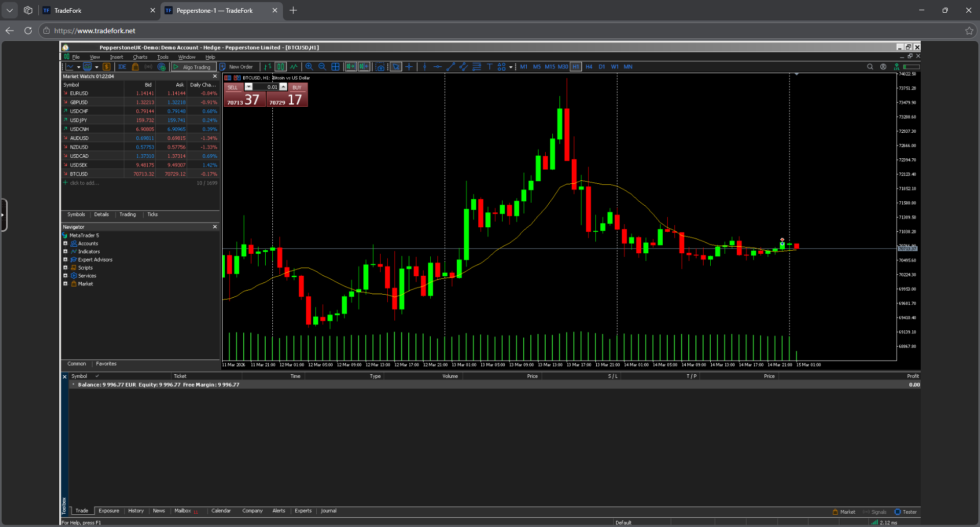Screen dimensions: 980x527
Task: Open the Charts menu
Action: 140,57
